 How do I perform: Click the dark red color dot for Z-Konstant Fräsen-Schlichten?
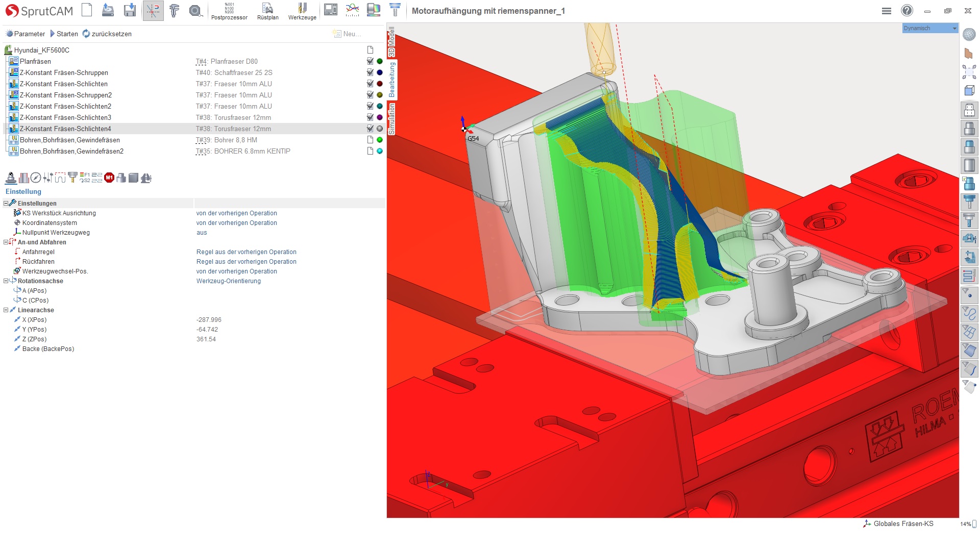tap(380, 84)
